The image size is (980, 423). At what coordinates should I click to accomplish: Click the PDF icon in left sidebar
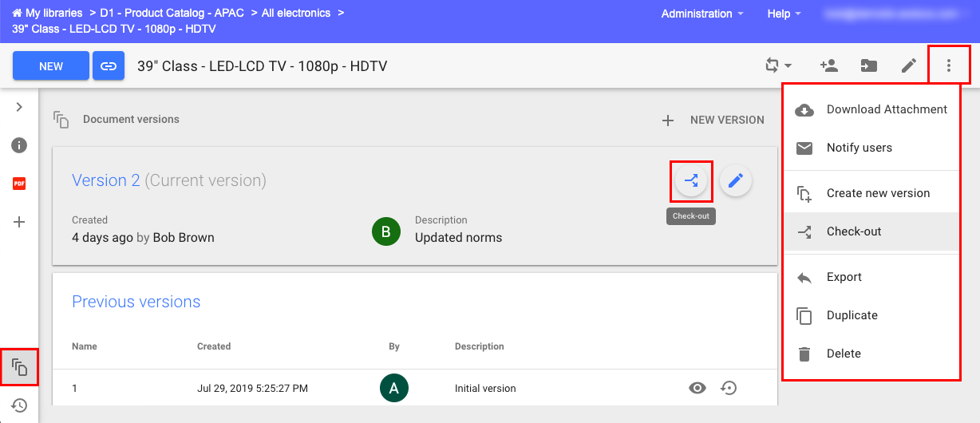[19, 184]
